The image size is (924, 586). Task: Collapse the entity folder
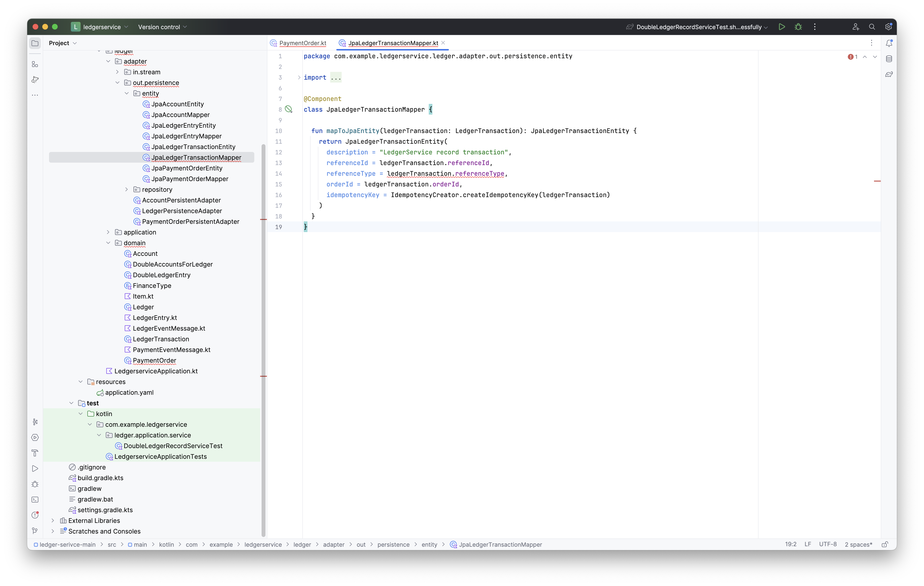click(127, 93)
